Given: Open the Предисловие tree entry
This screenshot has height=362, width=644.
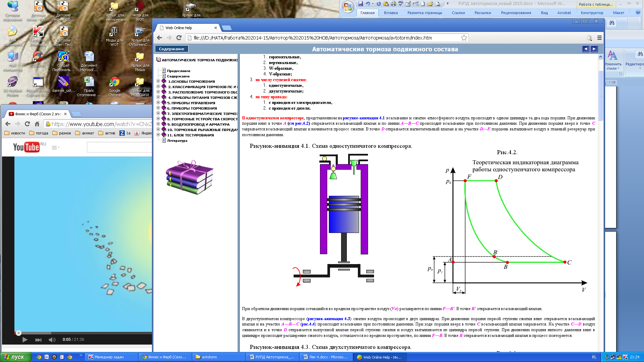Looking at the screenshot, I should [178, 71].
